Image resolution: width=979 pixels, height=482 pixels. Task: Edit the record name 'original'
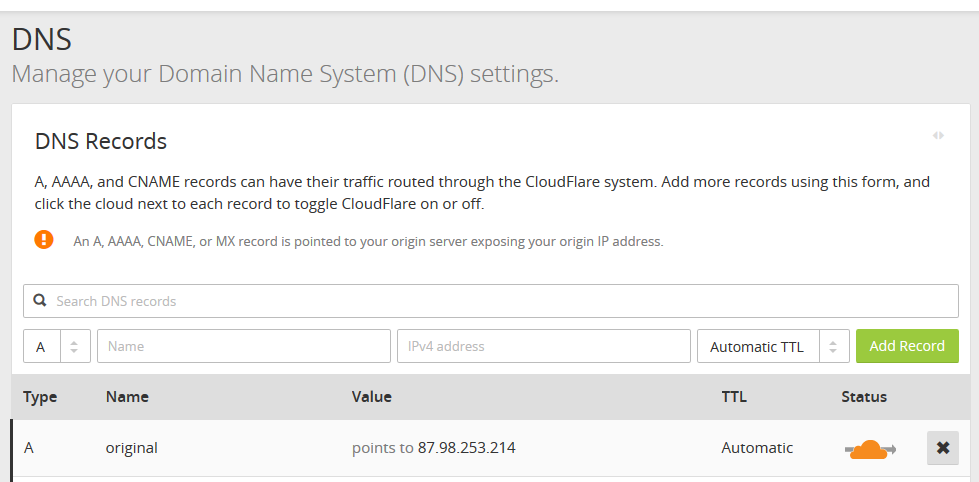[132, 448]
